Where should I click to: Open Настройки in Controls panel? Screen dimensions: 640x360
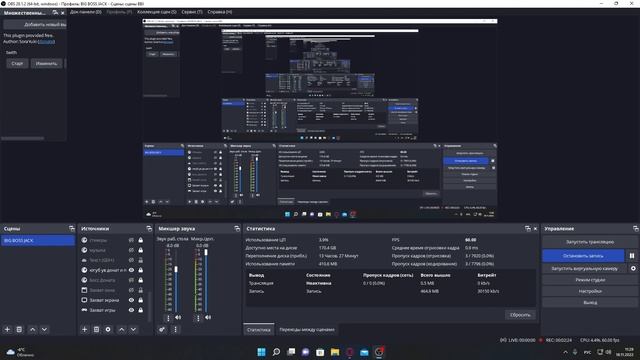(590, 291)
